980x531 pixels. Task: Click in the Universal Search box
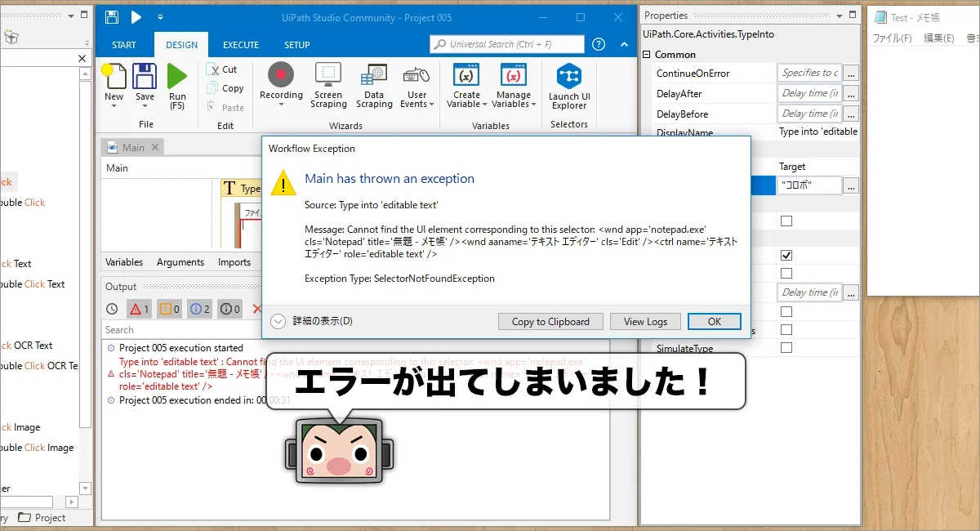point(507,44)
